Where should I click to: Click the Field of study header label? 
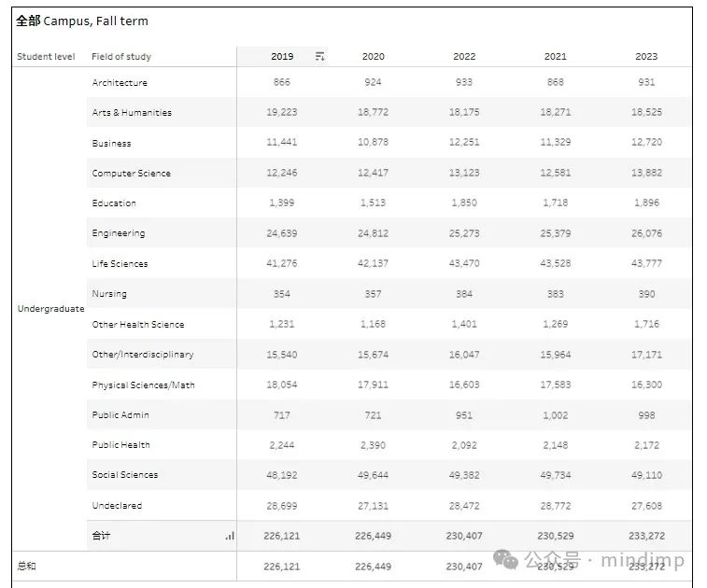[x=121, y=57]
